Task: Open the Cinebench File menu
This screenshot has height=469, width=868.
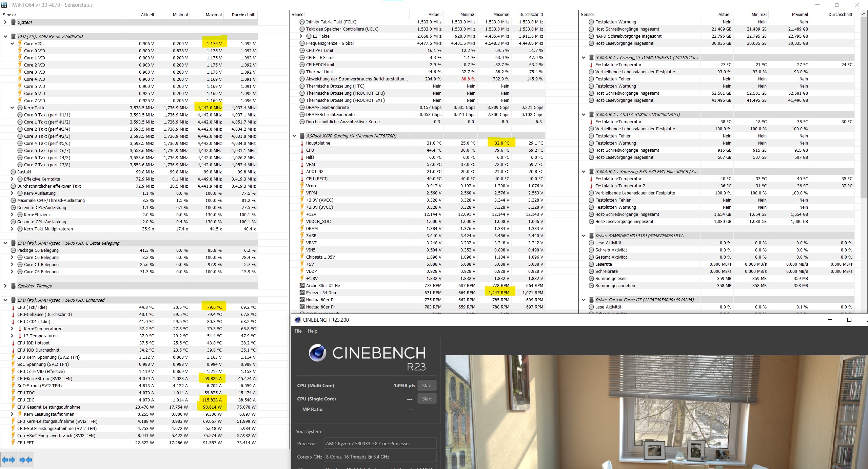Action: click(x=298, y=331)
